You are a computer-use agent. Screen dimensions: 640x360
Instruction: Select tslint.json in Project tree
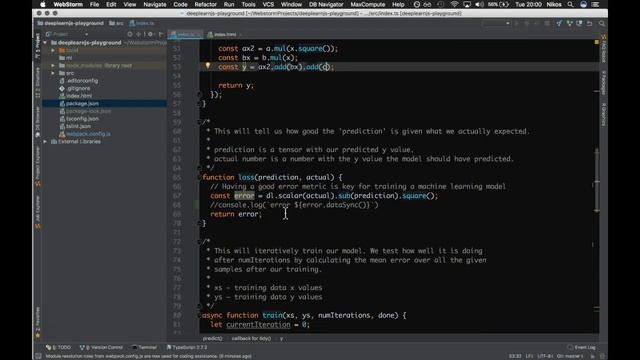[x=75, y=126]
